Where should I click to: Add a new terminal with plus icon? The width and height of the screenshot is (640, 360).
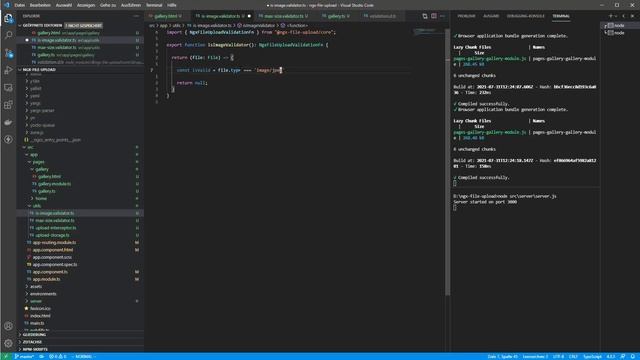[x=611, y=16]
